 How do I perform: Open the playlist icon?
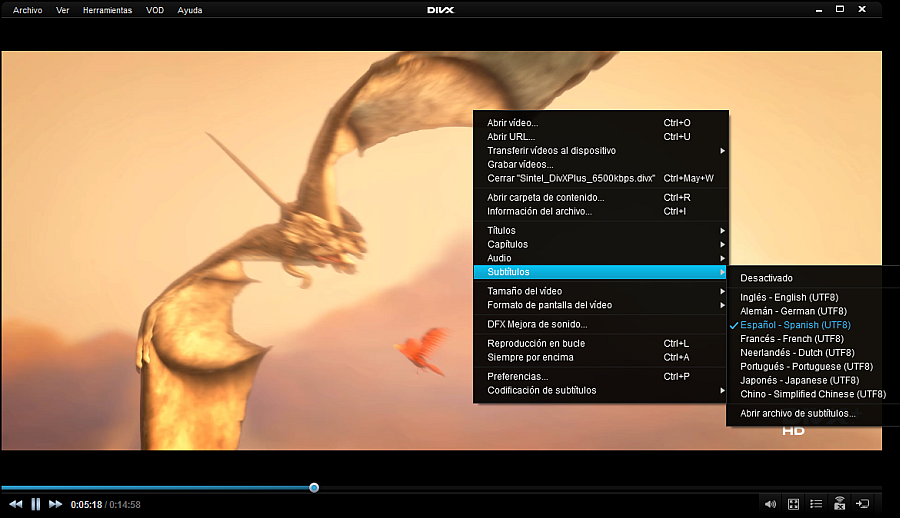816,504
